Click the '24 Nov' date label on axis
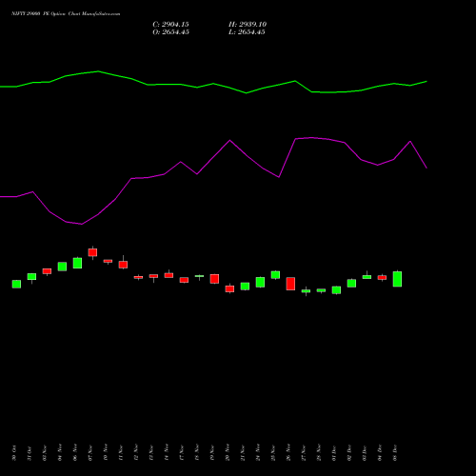The width and height of the screenshot is (476, 476). (258, 453)
